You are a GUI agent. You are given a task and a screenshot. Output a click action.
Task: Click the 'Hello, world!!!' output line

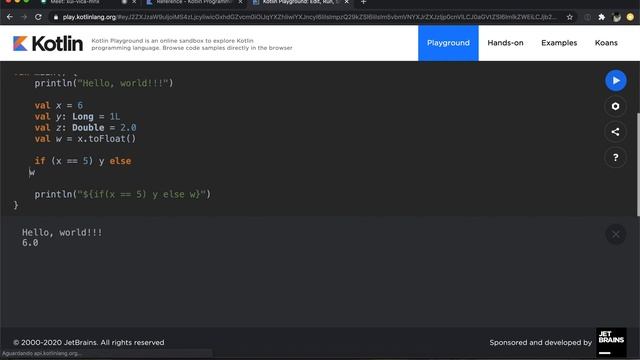coord(62,232)
